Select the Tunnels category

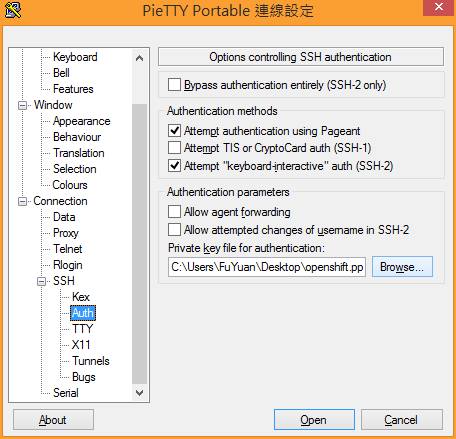[91, 361]
